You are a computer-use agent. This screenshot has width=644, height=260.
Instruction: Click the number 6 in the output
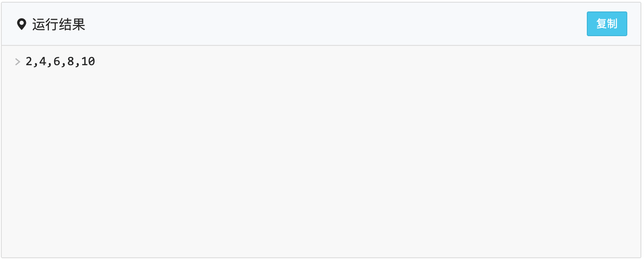click(57, 62)
